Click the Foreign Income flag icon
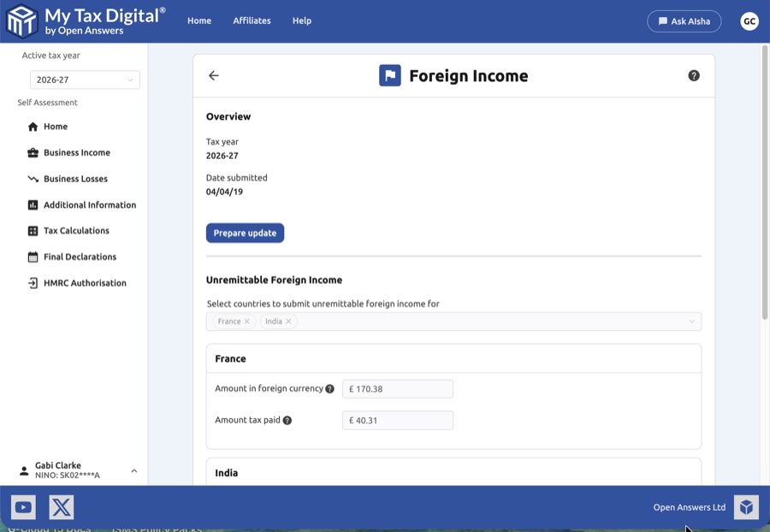This screenshot has width=770, height=532. [389, 75]
